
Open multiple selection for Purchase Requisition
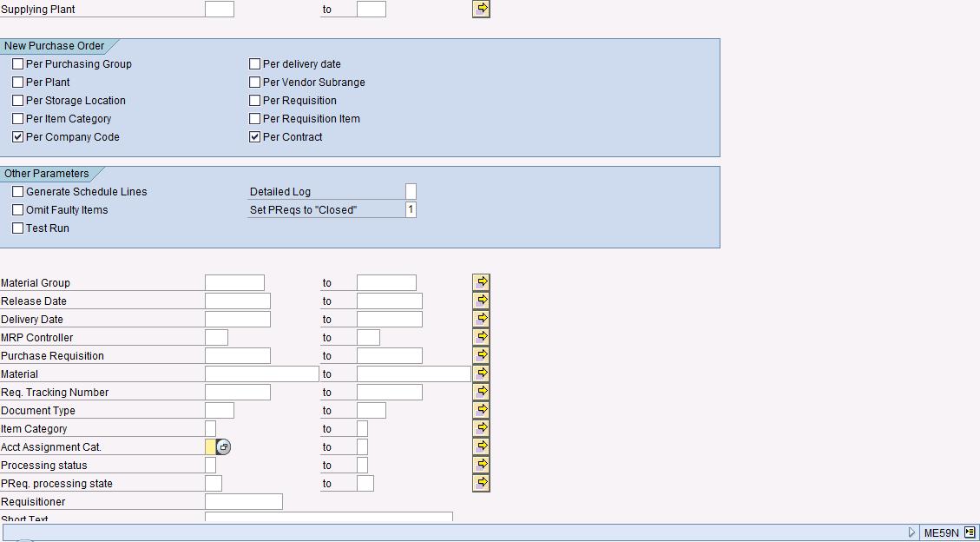click(x=480, y=354)
